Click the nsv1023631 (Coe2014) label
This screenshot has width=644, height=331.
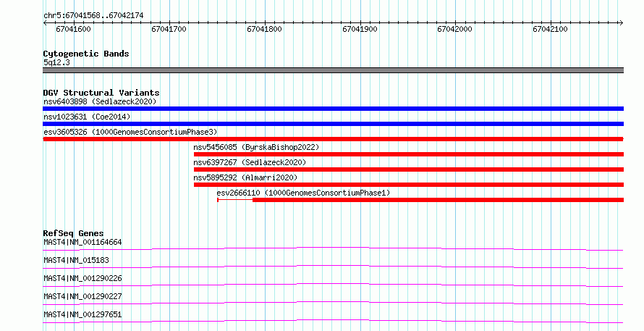point(87,117)
